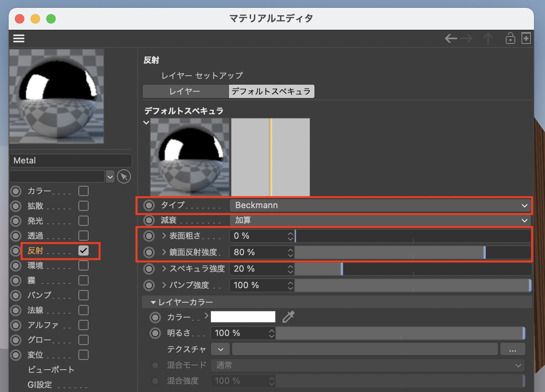This screenshot has height=392, width=545.
Task: Click the arrow picker icon beside Metal
Action: click(124, 177)
